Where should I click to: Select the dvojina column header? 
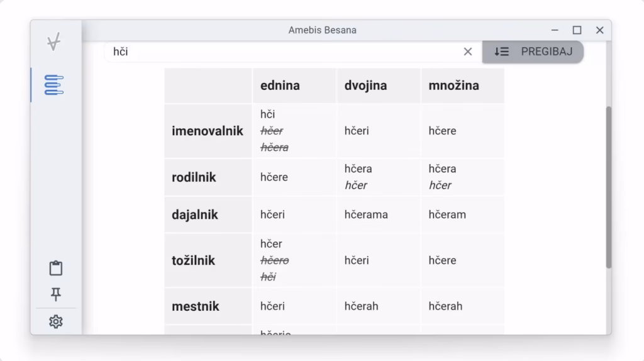point(365,86)
